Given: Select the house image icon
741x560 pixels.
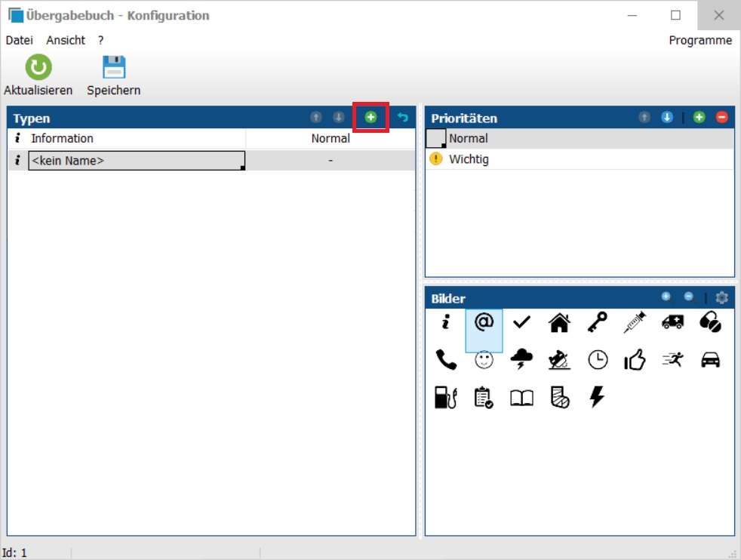Looking at the screenshot, I should click(559, 323).
